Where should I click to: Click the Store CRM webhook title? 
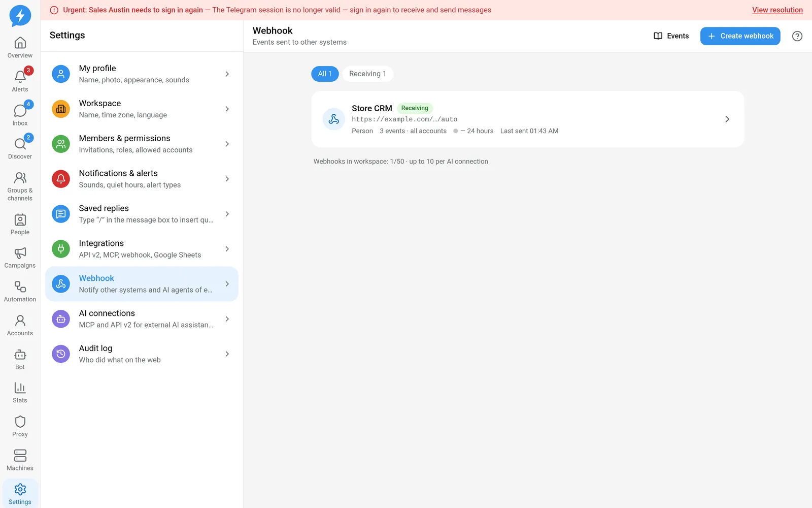[x=372, y=108]
